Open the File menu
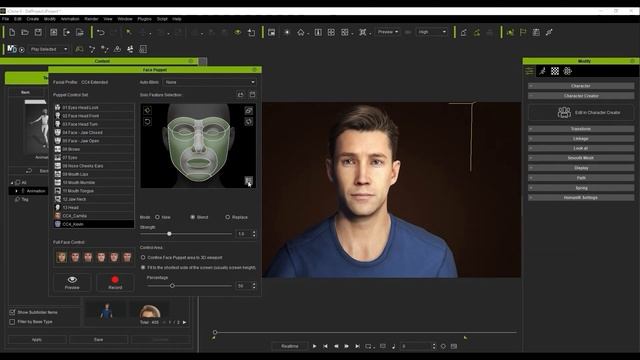Viewport: 640px width, 360px height. 5,19
